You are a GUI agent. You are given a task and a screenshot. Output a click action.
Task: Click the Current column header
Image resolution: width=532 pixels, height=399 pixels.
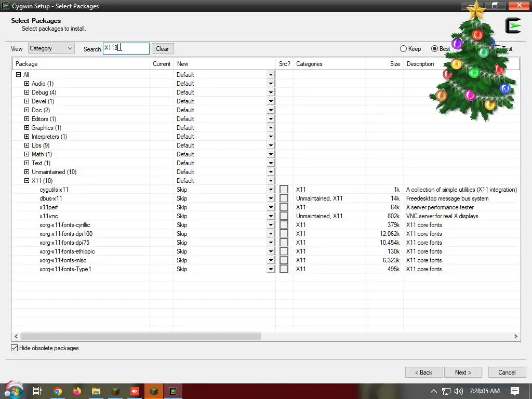(x=162, y=64)
